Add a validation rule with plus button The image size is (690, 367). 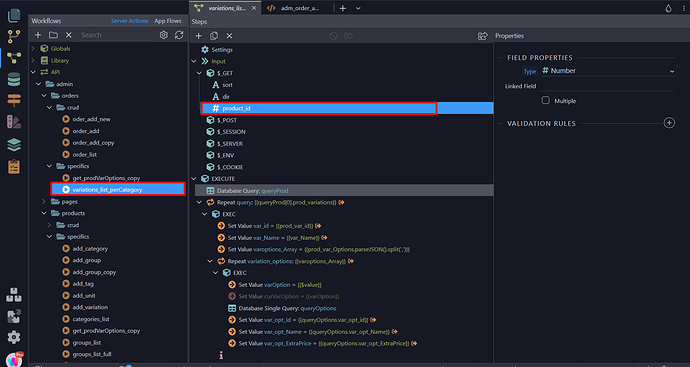pos(669,123)
